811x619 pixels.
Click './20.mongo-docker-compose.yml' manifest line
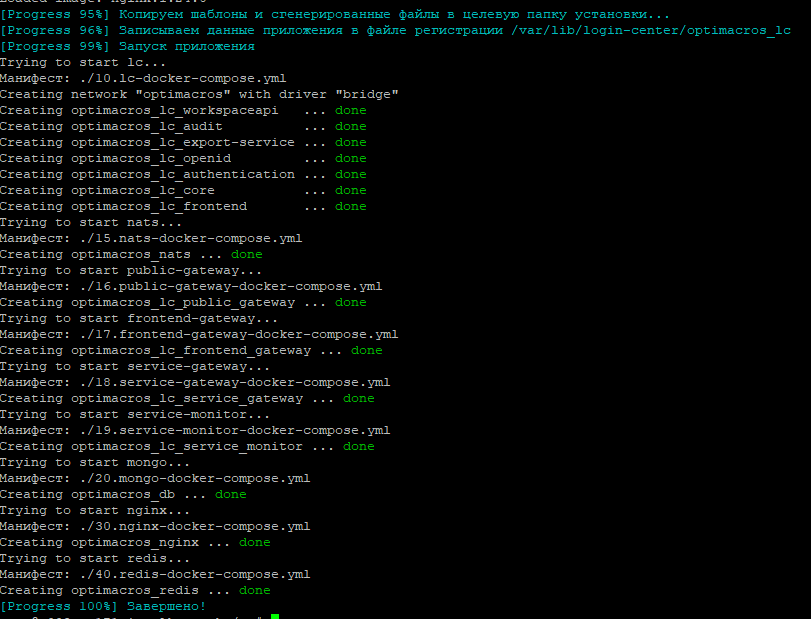point(155,479)
